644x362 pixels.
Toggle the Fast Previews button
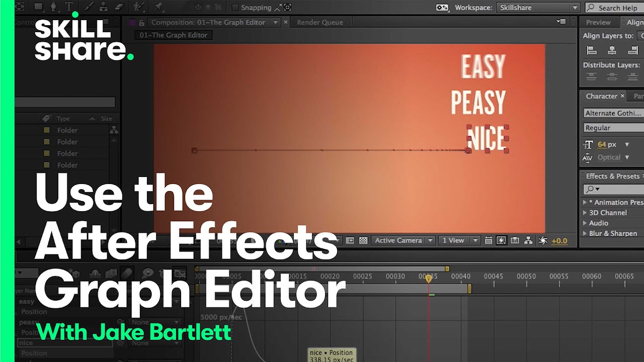point(502,240)
